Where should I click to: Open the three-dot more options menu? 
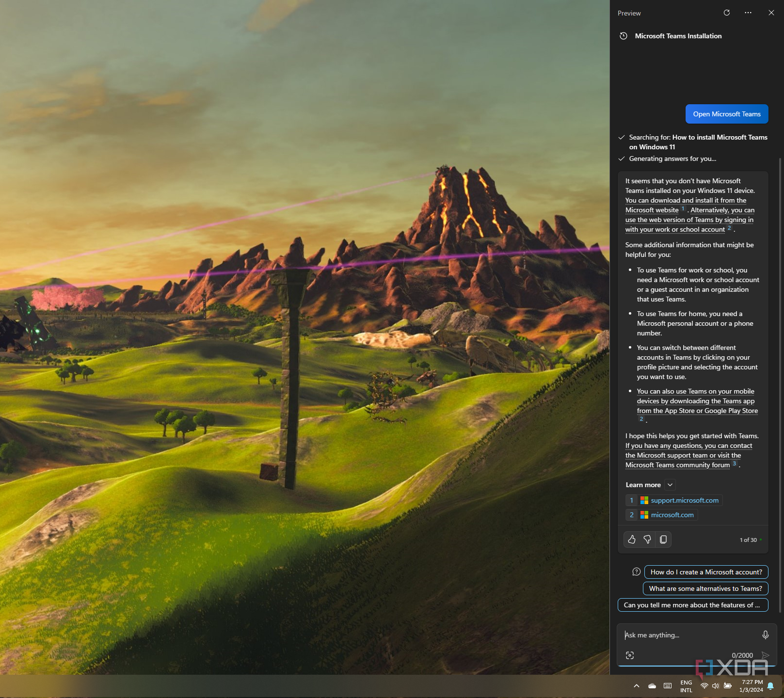coord(748,13)
